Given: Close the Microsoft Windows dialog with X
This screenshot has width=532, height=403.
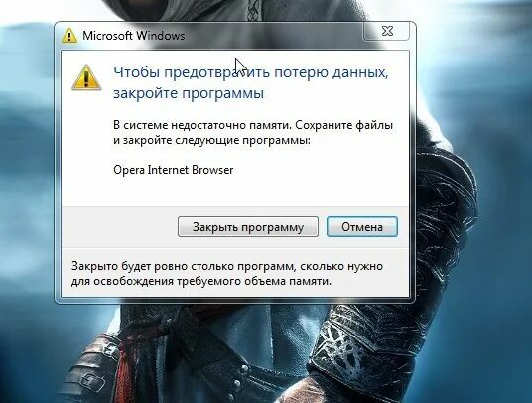Looking at the screenshot, I should pyautogui.click(x=387, y=31).
